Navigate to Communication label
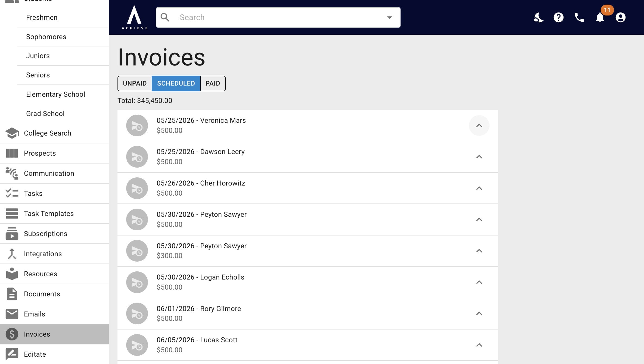644x364 pixels. tap(49, 173)
